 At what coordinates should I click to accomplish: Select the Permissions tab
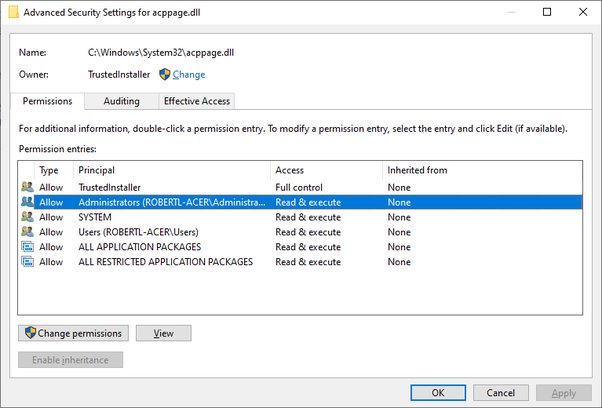coord(46,101)
